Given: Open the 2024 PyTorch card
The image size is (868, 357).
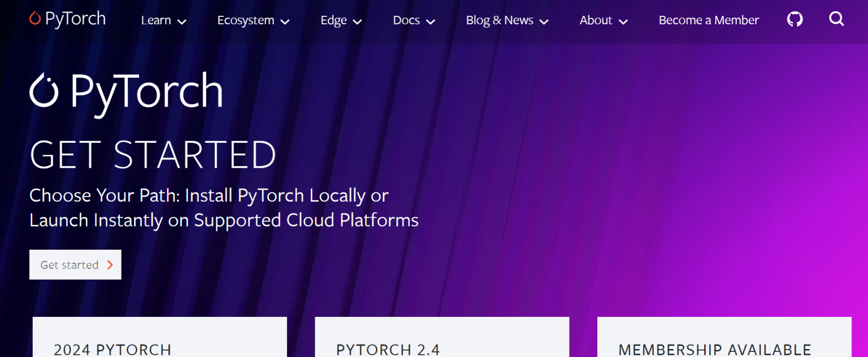Looking at the screenshot, I should pos(159,339).
